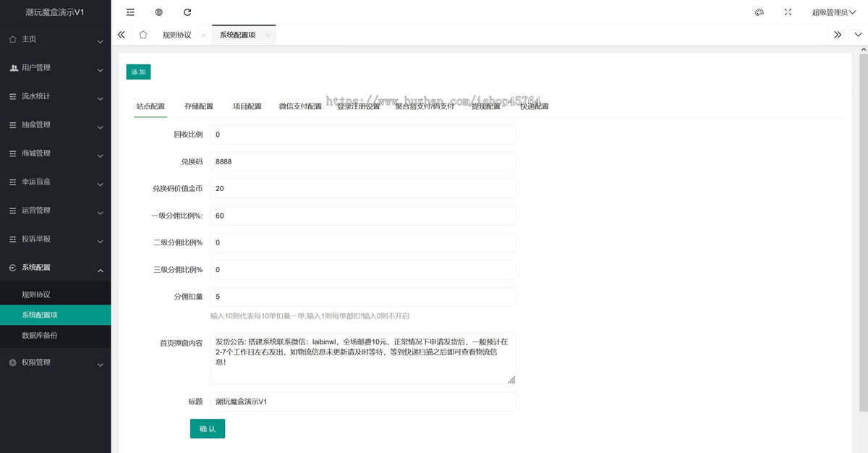Open the 登录注册设置 tab
The width and height of the screenshot is (868, 453).
(359, 106)
